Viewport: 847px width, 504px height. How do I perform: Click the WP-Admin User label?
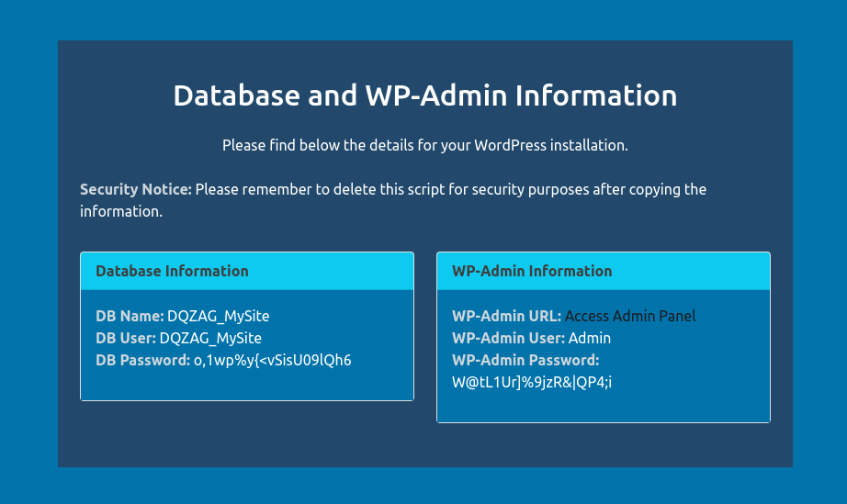click(x=508, y=338)
